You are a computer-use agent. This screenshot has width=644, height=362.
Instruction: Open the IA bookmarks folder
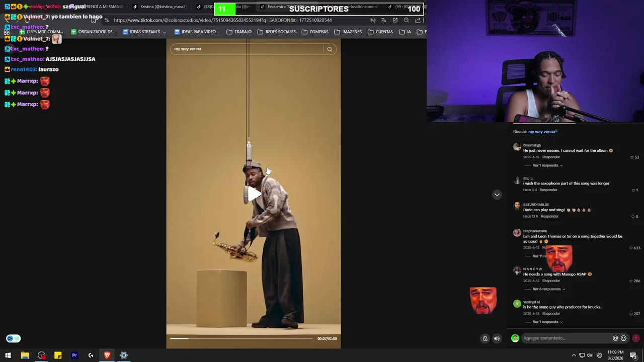tap(405, 32)
